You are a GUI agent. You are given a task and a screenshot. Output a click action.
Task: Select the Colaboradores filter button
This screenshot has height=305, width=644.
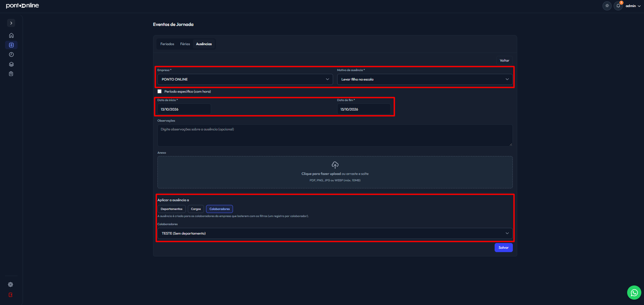coord(219,209)
